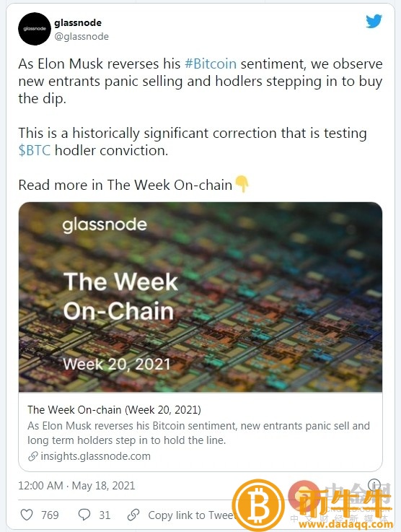Image resolution: width=401 pixels, height=532 pixels.
Task: Click the reply speech bubble icon
Action: click(84, 515)
